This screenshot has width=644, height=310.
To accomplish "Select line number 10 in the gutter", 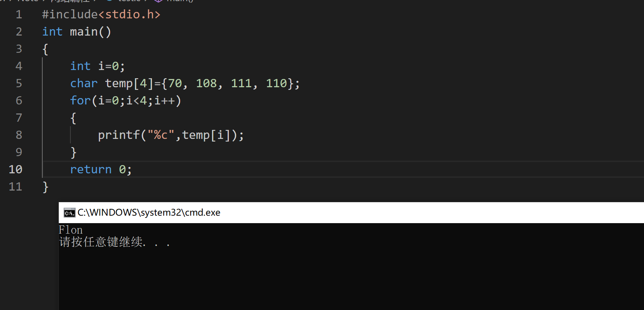I will [x=15, y=169].
